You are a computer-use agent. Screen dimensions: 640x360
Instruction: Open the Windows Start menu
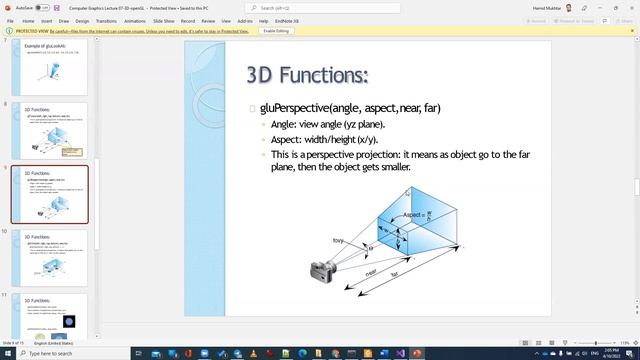8,353
